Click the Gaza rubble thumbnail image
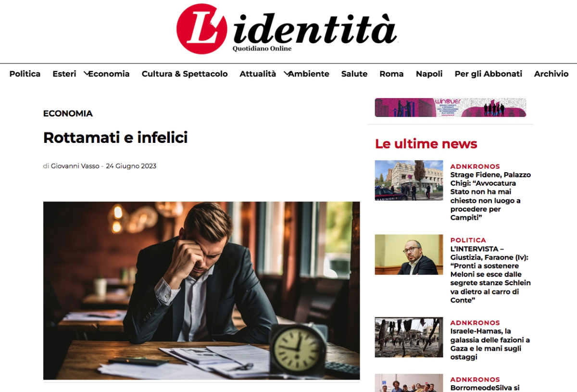 409,337
